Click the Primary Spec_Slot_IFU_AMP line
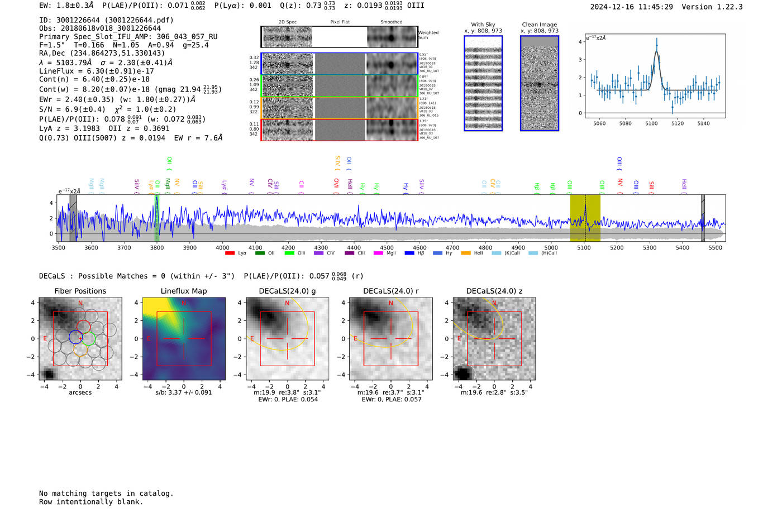This screenshot has width=782, height=532. coord(128,37)
